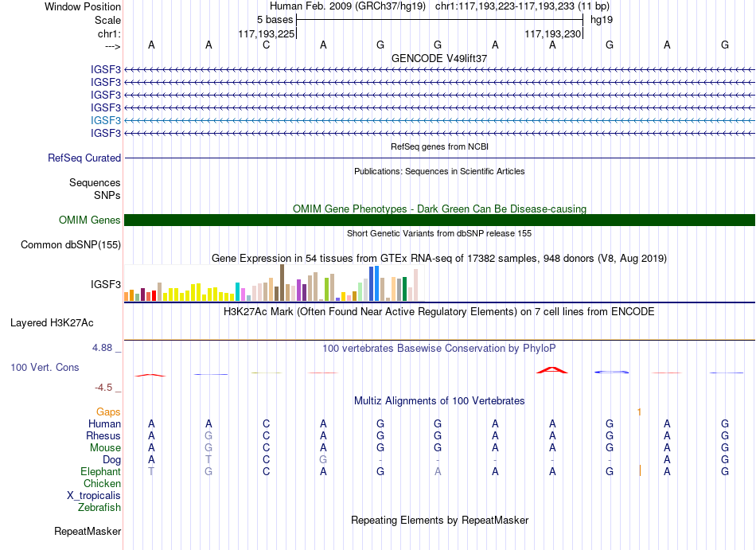Open the 100 Vert. Cons track label

coord(45,367)
